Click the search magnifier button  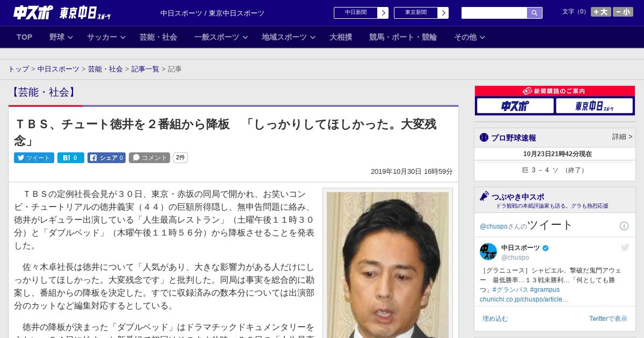tap(535, 13)
